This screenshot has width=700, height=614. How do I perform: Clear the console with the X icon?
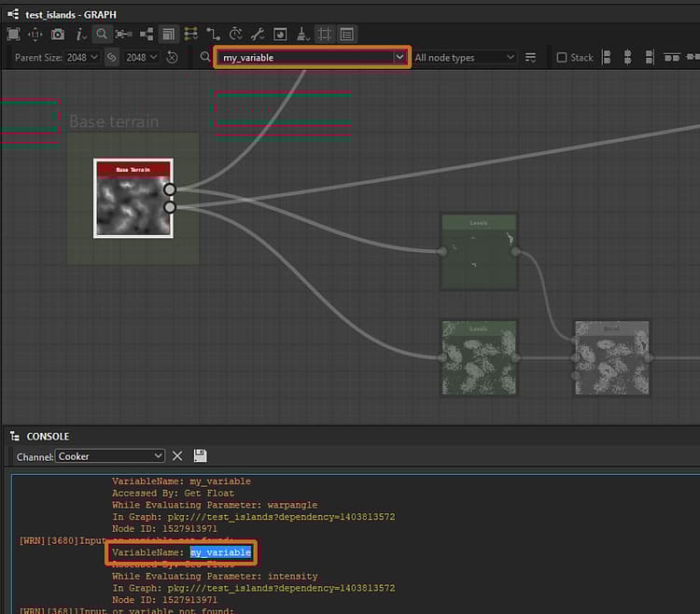(177, 456)
